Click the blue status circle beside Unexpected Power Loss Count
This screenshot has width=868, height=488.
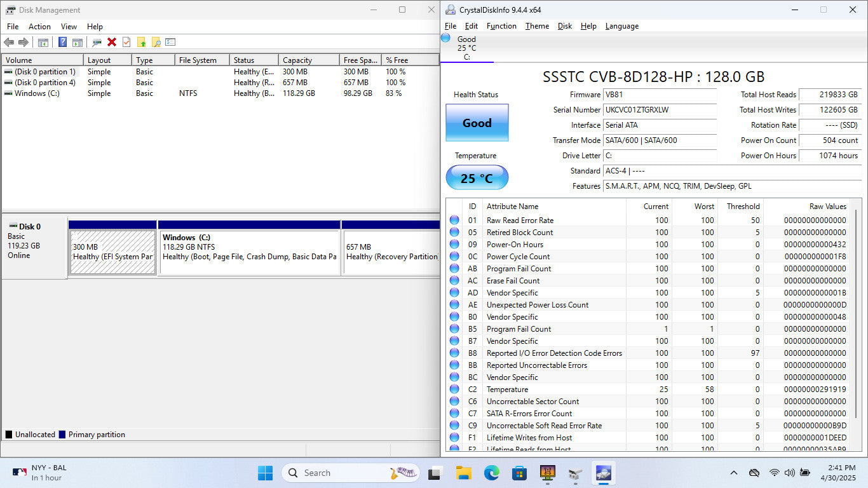[454, 304]
